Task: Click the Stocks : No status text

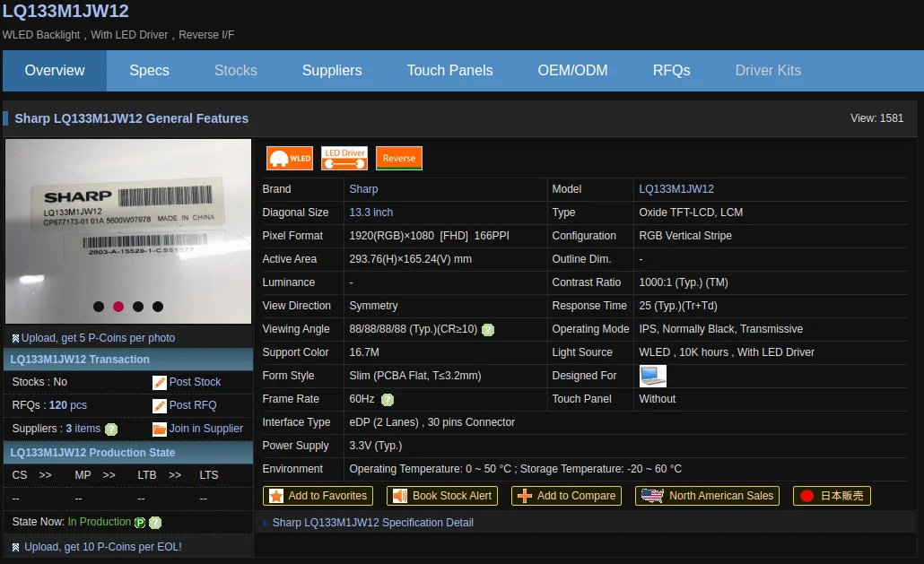Action: 39,382
